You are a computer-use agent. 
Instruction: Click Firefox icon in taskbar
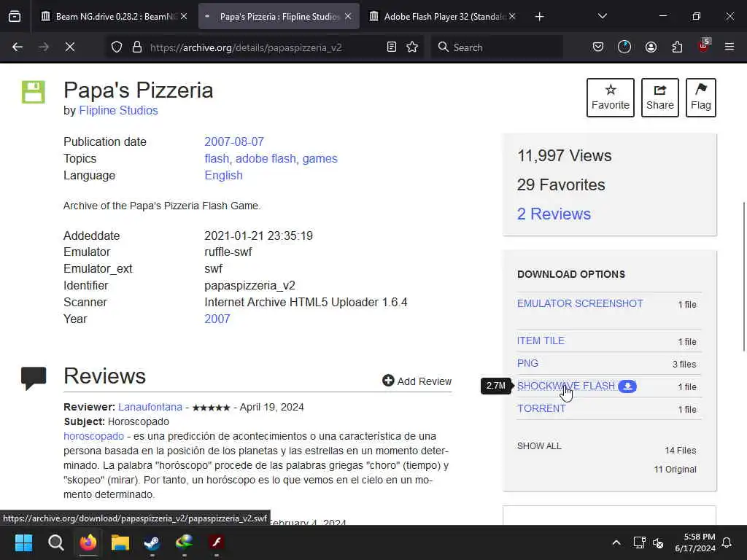click(x=88, y=542)
